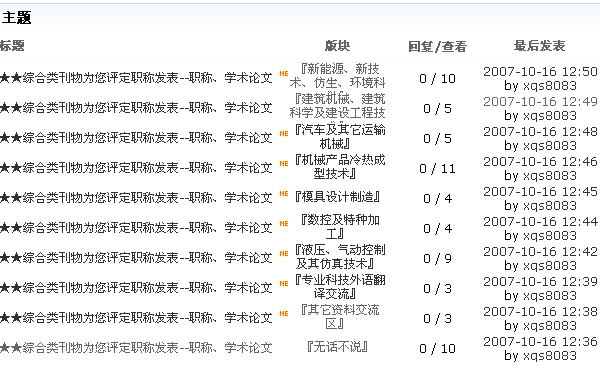Click the NEW icon beside 机械产品冷热成型技术 row

click(284, 163)
